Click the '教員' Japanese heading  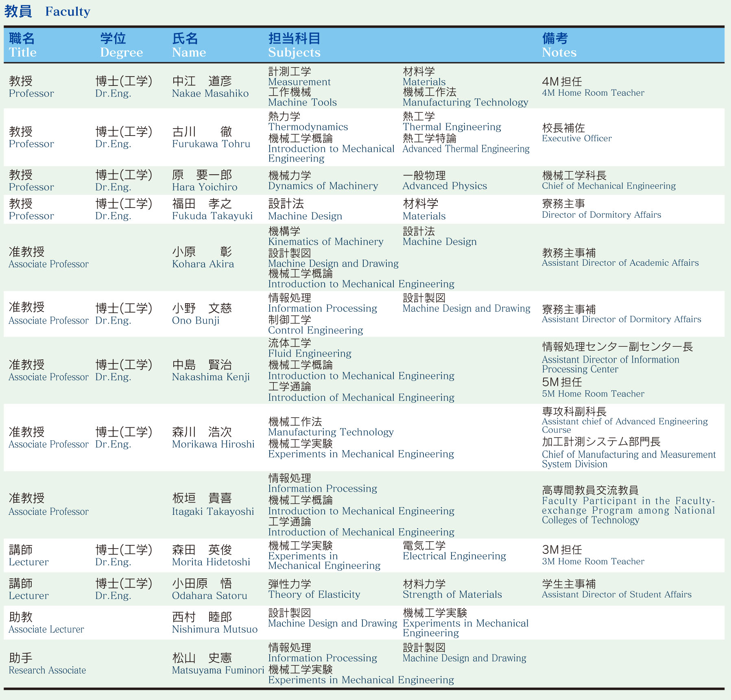[x=18, y=11]
